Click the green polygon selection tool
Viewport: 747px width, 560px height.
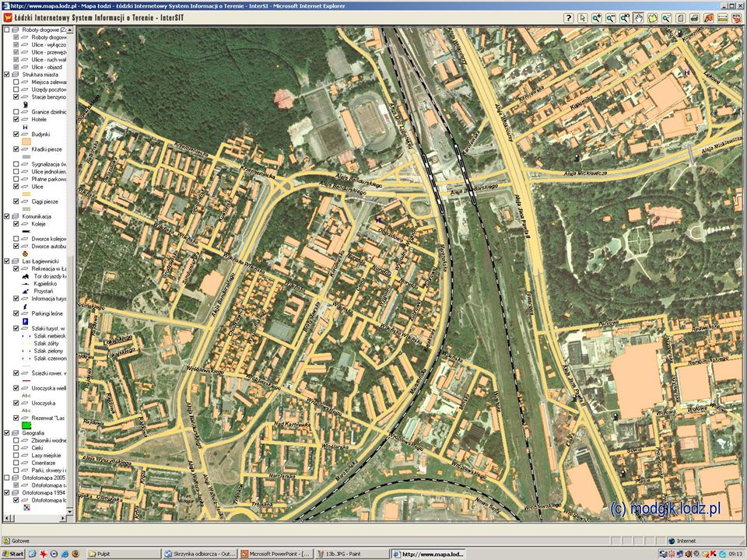click(653, 18)
